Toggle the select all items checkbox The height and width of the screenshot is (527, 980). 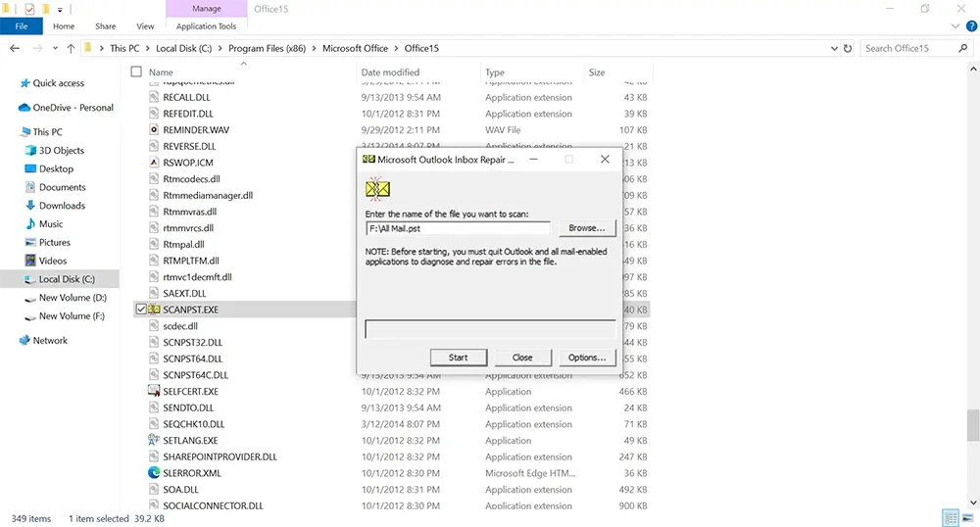[136, 72]
